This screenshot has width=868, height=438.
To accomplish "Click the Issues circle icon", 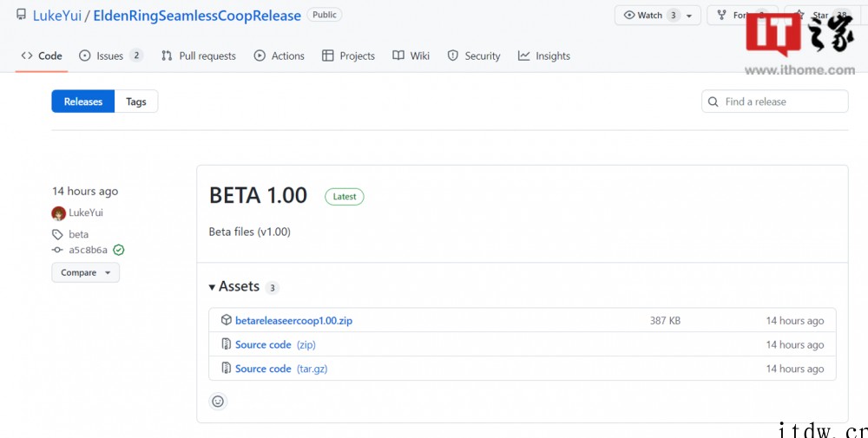I will [x=85, y=56].
